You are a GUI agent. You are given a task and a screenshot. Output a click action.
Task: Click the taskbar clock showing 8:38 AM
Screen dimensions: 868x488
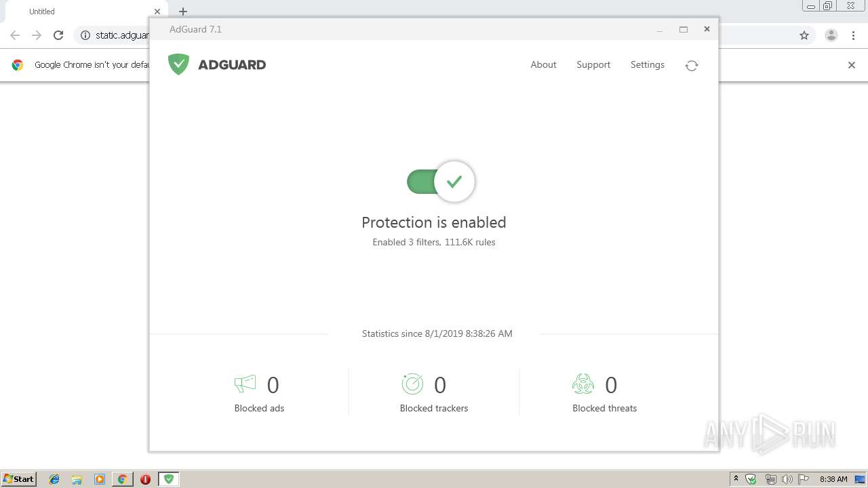click(833, 479)
